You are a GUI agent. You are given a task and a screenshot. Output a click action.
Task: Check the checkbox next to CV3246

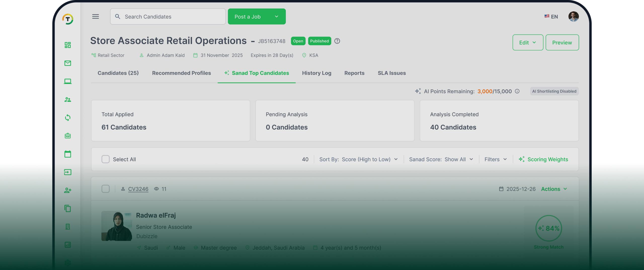[106, 189]
